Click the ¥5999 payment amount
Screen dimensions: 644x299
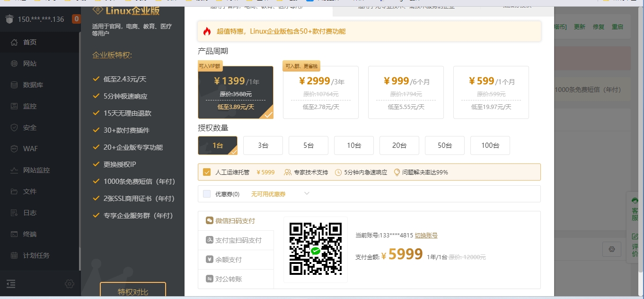tap(402, 255)
